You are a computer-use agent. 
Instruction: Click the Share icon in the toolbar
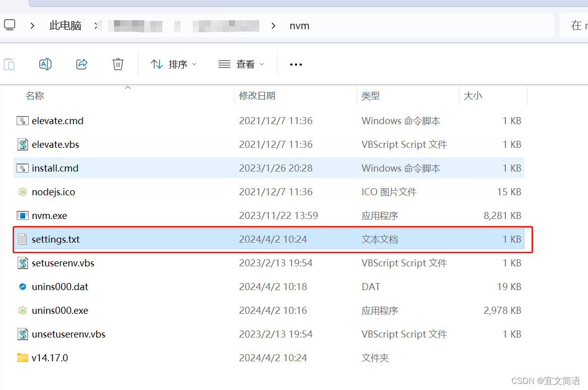(82, 64)
